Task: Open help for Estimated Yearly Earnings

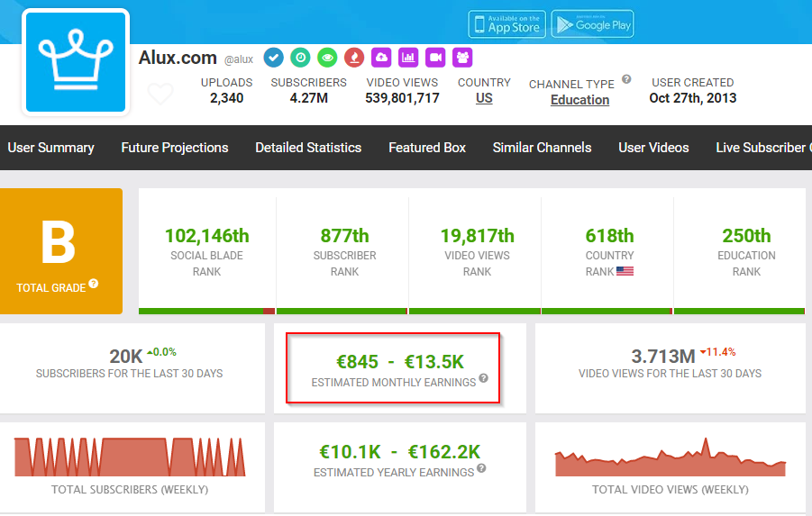Action: pos(481,468)
